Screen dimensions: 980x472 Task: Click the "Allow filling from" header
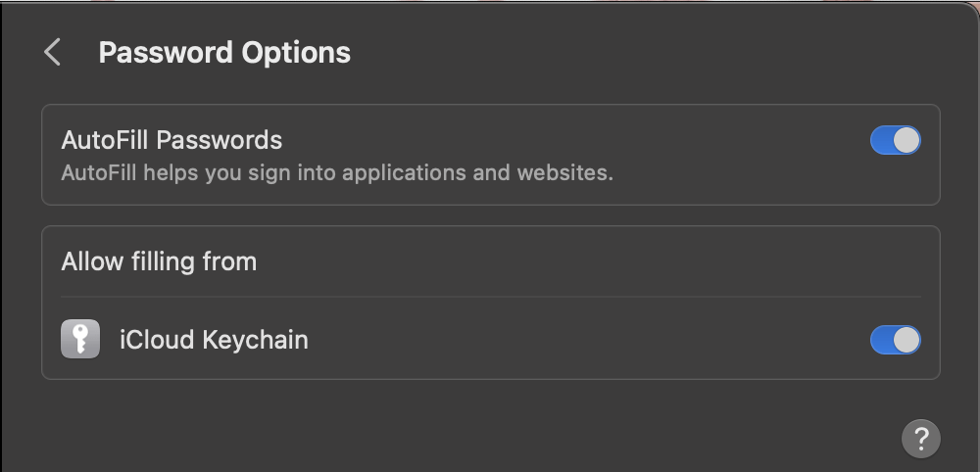[159, 261]
